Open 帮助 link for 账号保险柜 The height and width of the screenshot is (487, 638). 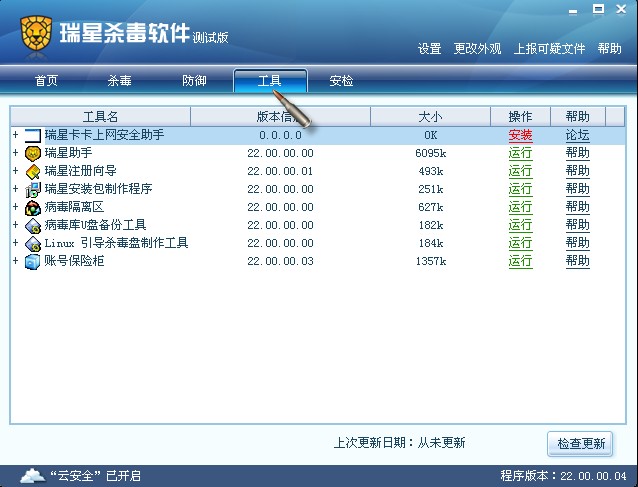(578, 261)
